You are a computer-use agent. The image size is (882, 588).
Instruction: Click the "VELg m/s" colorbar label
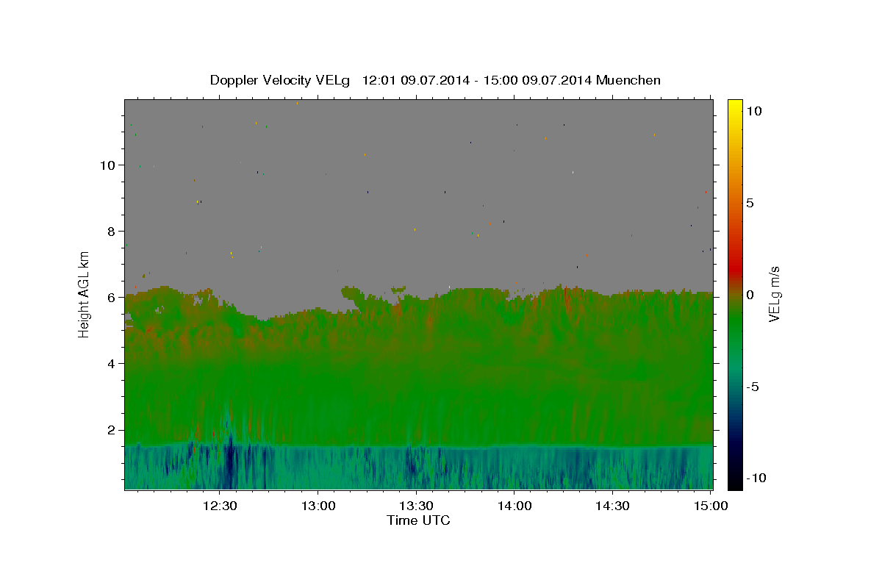tap(774, 294)
